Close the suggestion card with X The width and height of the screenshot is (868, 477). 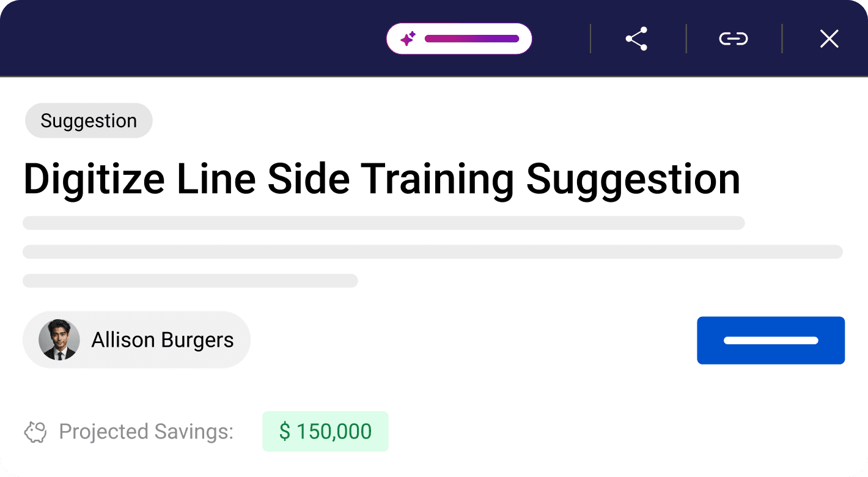pos(829,39)
